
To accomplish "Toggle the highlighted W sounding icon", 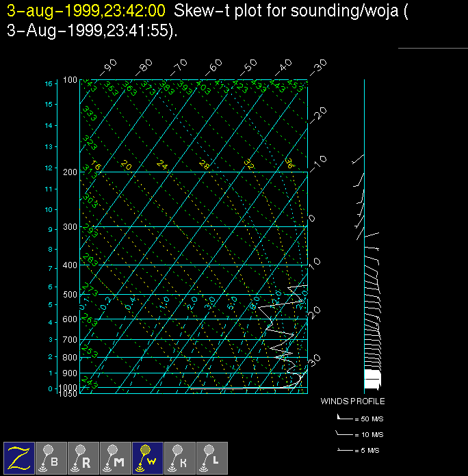I will [x=147, y=457].
